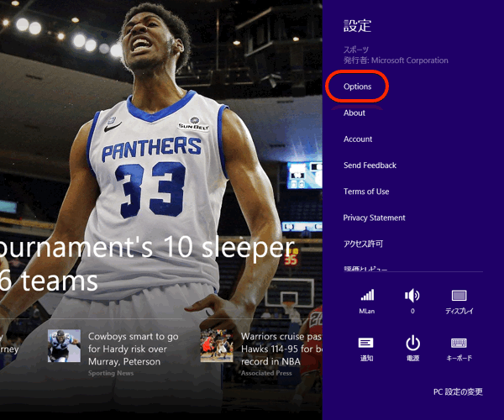This screenshot has width=504, height=420.
Task: Open PC 設定の変更 link
Action: tap(457, 392)
